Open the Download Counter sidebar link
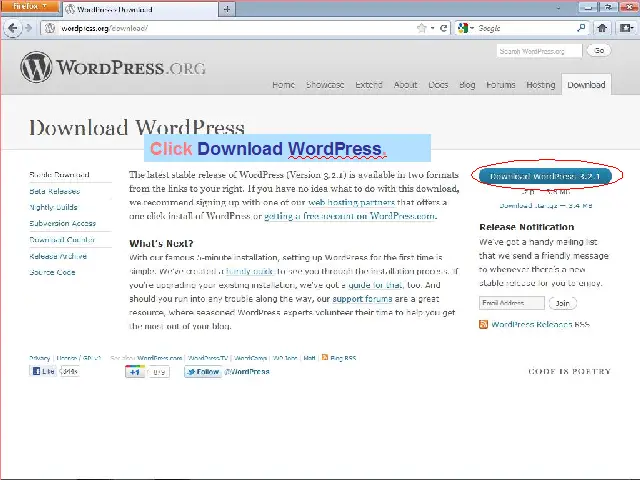Screen dimensions: 640x480 click(62, 240)
